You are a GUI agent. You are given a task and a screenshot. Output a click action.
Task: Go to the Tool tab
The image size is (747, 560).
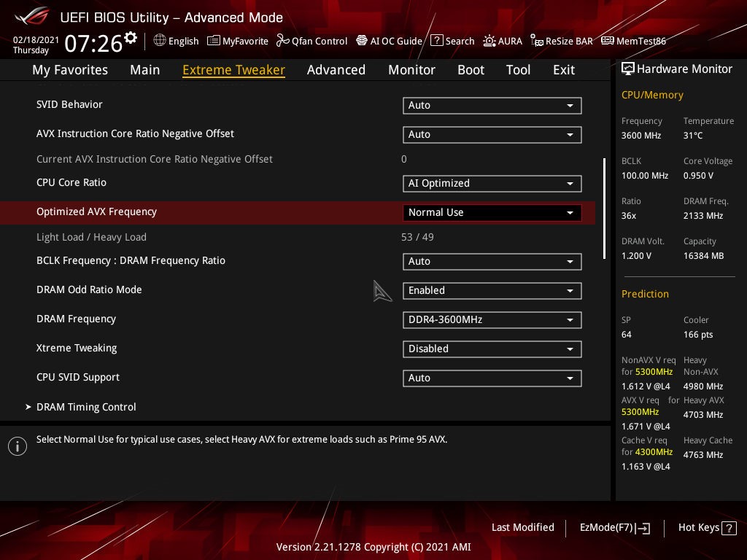[519, 70]
